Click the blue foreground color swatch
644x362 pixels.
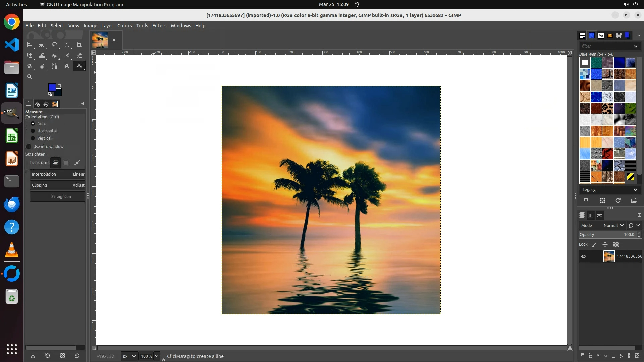pyautogui.click(x=52, y=87)
